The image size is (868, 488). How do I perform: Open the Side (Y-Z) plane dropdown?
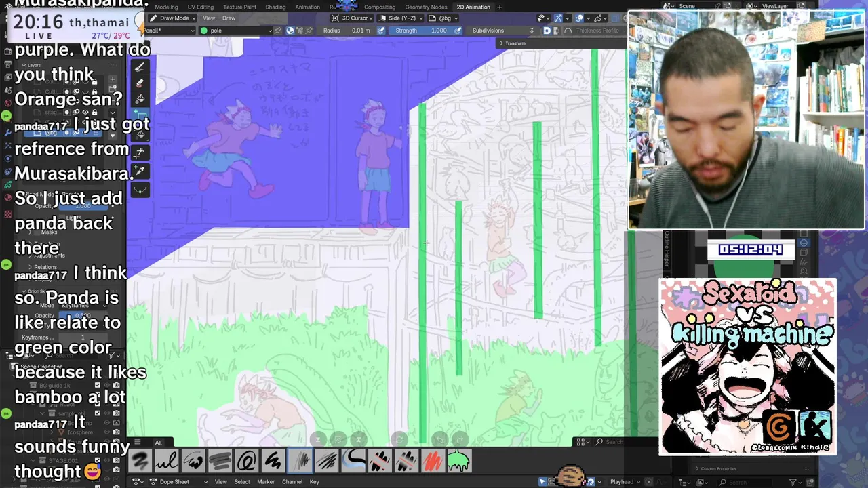click(x=402, y=18)
